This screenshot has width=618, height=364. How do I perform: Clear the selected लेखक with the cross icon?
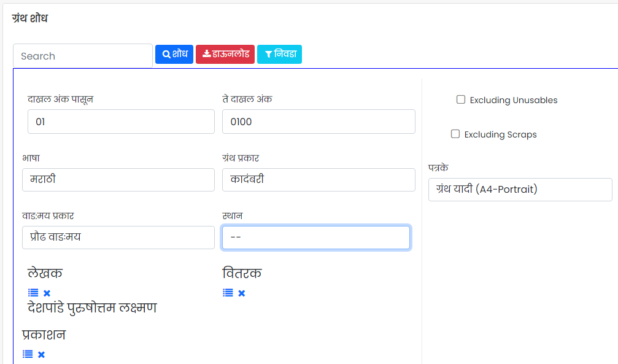(47, 293)
